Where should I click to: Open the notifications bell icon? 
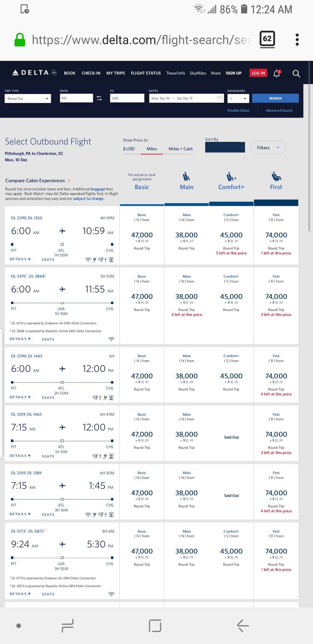[277, 73]
